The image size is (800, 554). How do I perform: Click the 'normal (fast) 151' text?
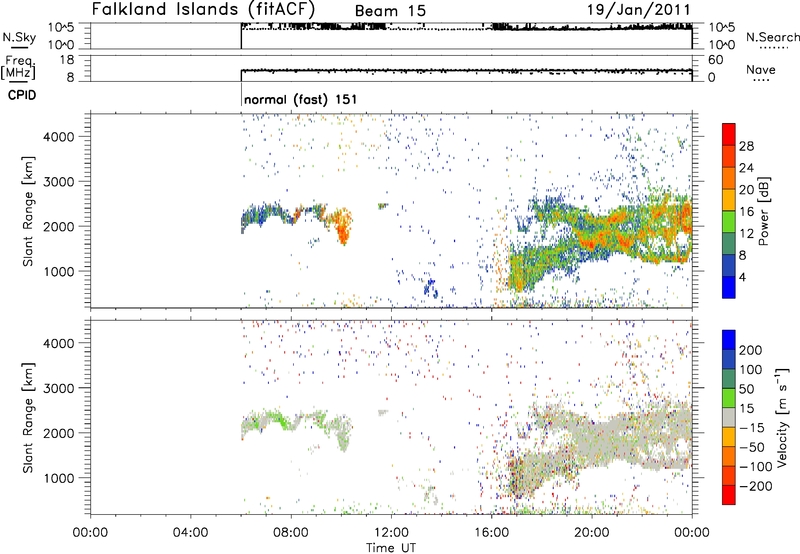[x=301, y=99]
